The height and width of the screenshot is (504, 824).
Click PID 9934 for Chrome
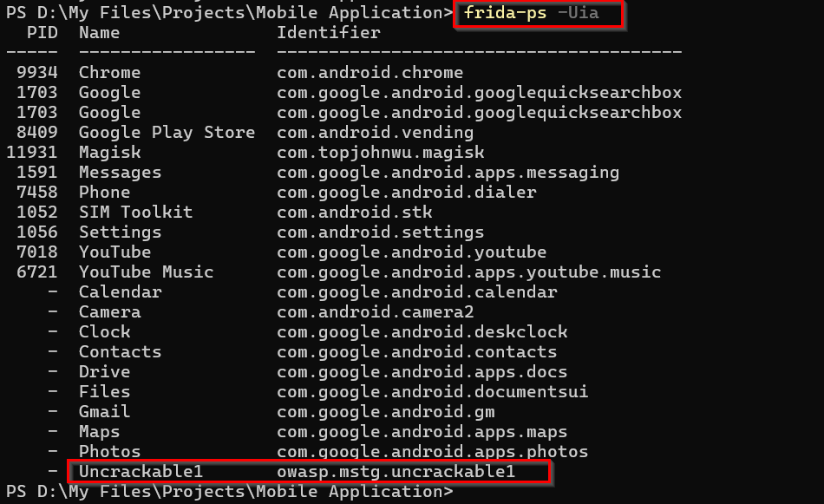click(x=37, y=73)
